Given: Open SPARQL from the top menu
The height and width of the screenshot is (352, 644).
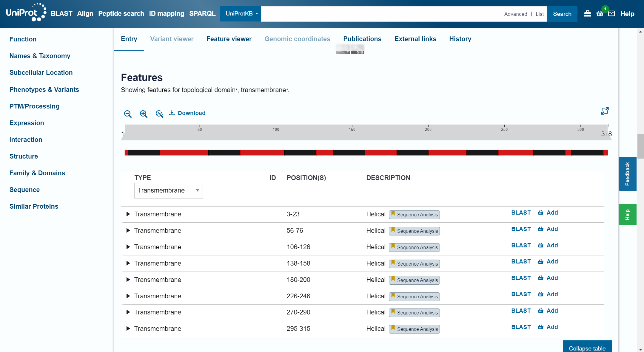Looking at the screenshot, I should tap(202, 14).
